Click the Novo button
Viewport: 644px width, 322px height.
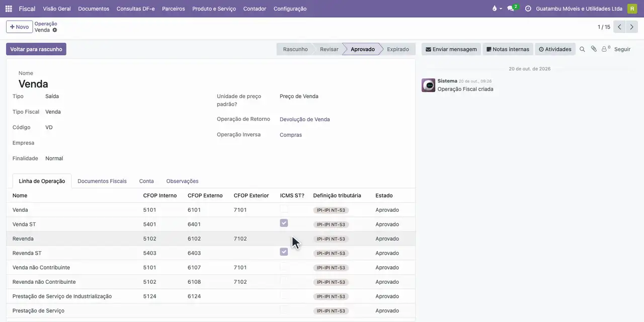click(19, 27)
